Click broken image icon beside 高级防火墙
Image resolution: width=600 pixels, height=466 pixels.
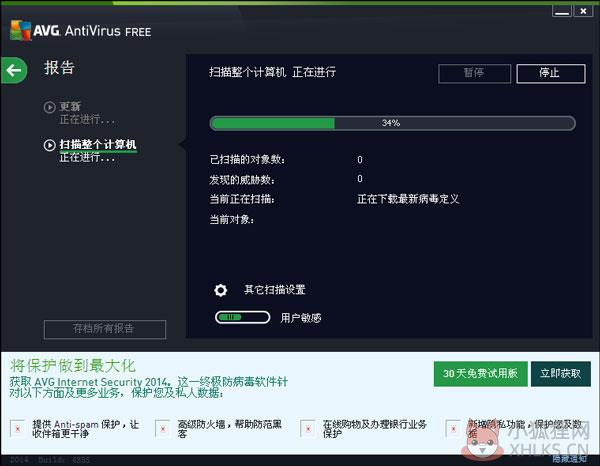click(x=163, y=429)
